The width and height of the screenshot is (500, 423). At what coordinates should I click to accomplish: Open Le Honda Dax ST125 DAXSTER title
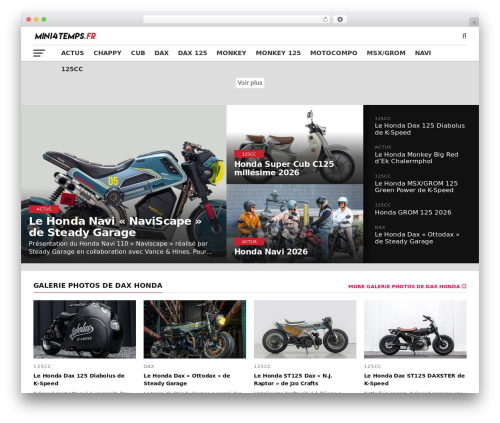(414, 379)
